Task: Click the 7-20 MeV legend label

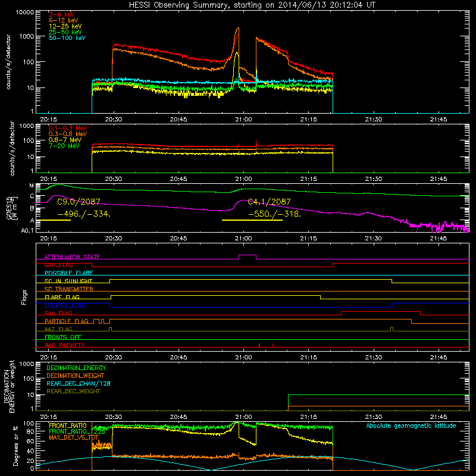Action: [64, 146]
